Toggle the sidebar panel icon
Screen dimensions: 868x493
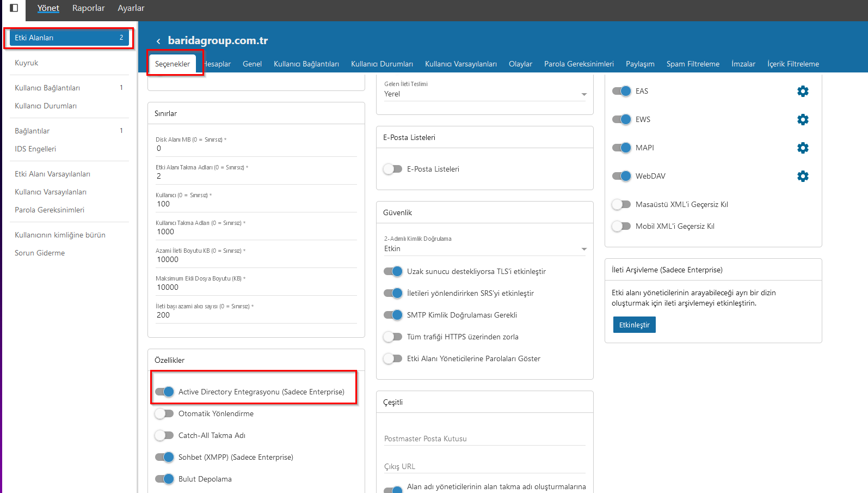click(14, 8)
